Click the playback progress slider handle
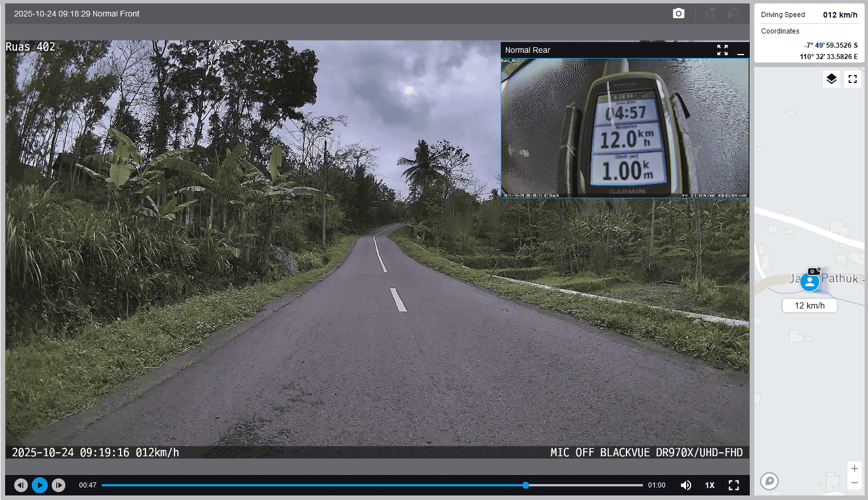 click(x=526, y=485)
